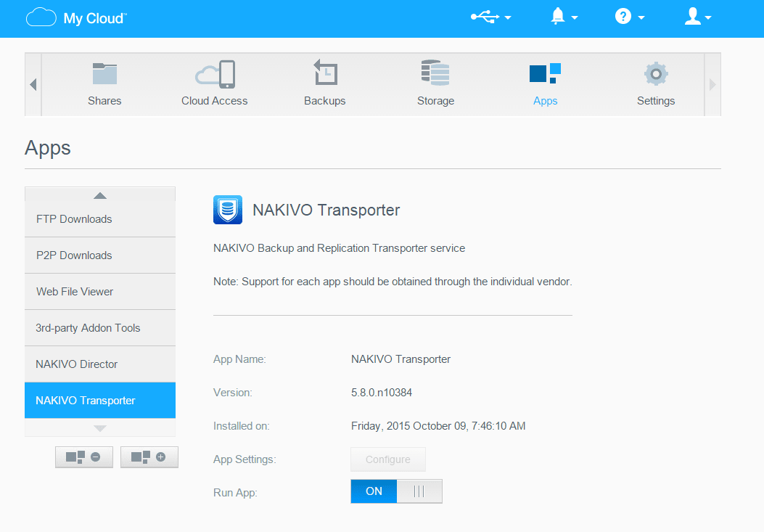This screenshot has width=764, height=532.
Task: Click the NAKIVO Transporter shield icon
Action: pyautogui.click(x=228, y=210)
